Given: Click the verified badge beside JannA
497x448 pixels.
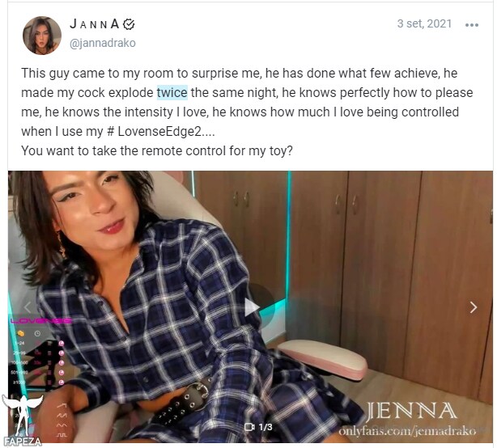Looking at the screenshot, I should (x=129, y=24).
